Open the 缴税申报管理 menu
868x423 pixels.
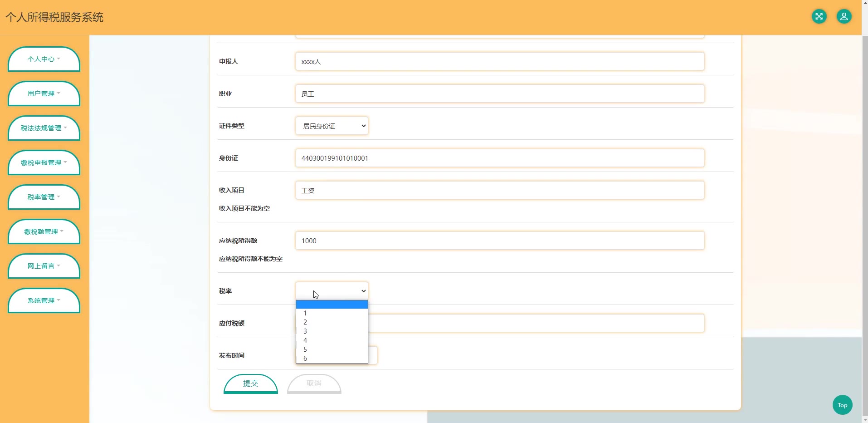pos(44,162)
